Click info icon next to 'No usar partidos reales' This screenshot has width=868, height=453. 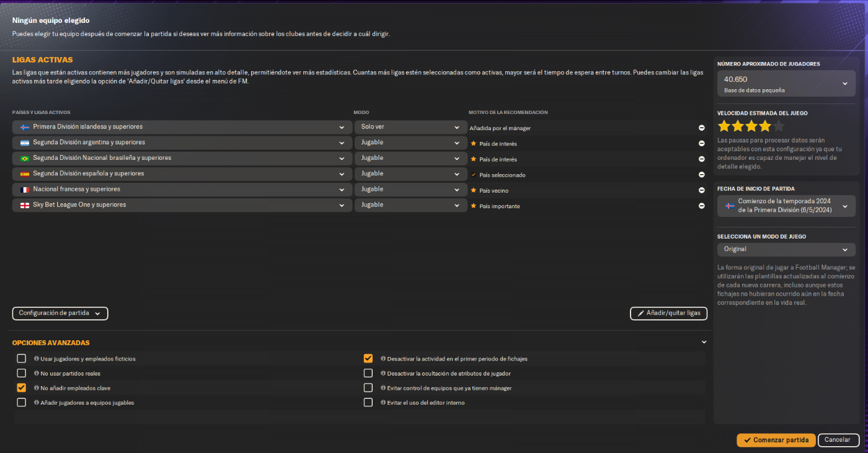(x=37, y=374)
